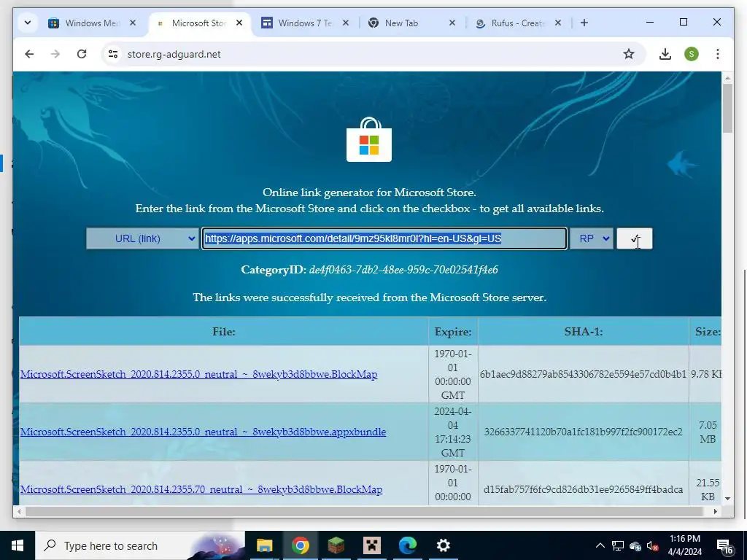Open the network status tray icon
The height and width of the screenshot is (560, 747).
618,545
